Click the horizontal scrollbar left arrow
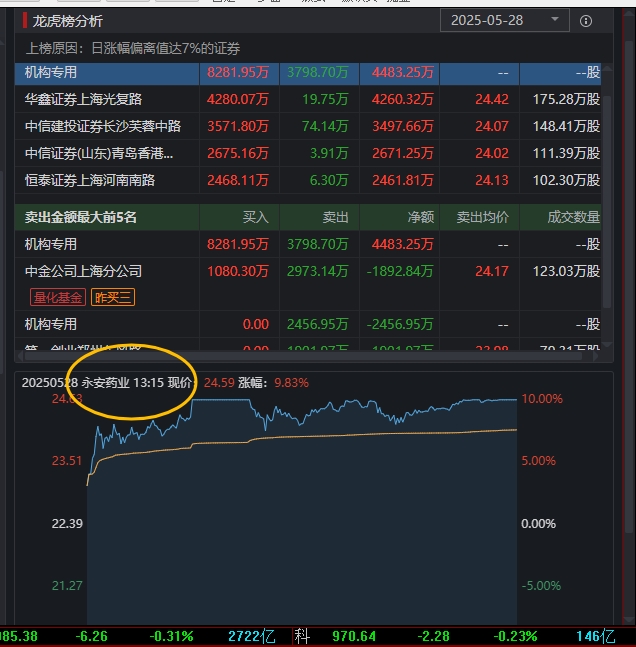Viewport: 636px width, 647px height. tap(20, 356)
